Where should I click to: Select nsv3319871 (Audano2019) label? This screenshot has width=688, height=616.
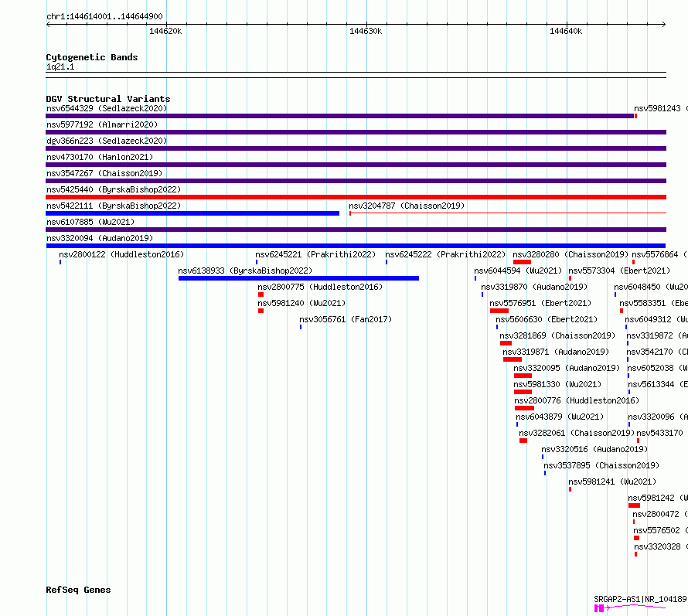pyautogui.click(x=556, y=352)
